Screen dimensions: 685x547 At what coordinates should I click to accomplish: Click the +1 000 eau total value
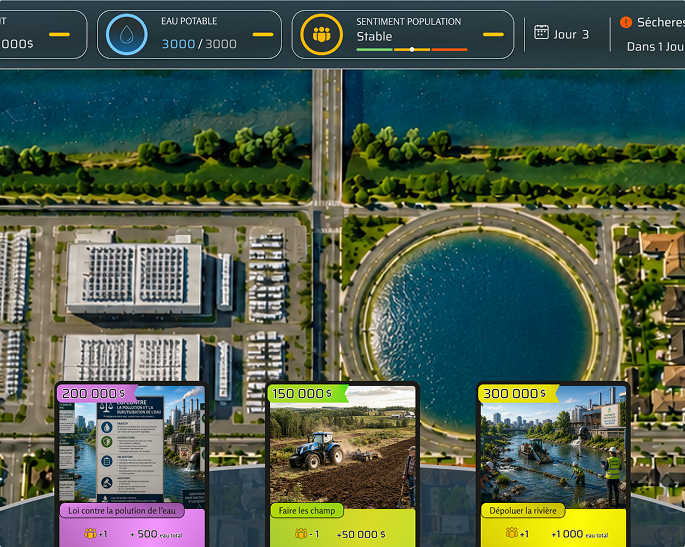click(x=580, y=534)
